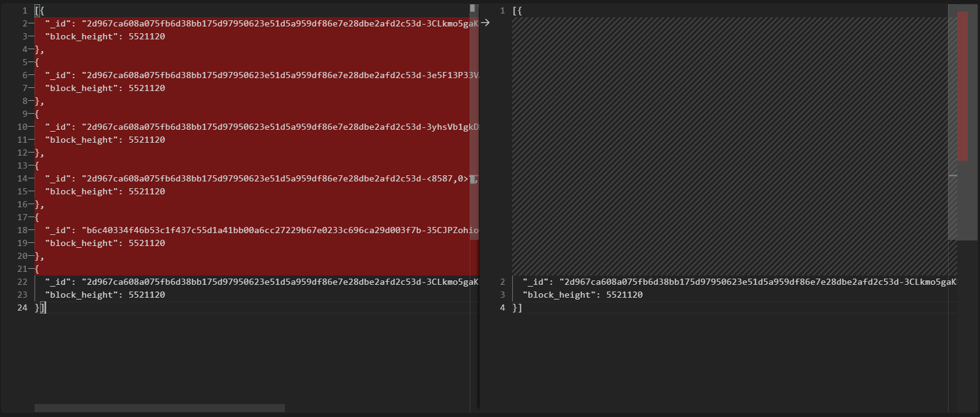Click opening bracket on right pane line 1
The width and height of the screenshot is (980, 417).
point(517,10)
